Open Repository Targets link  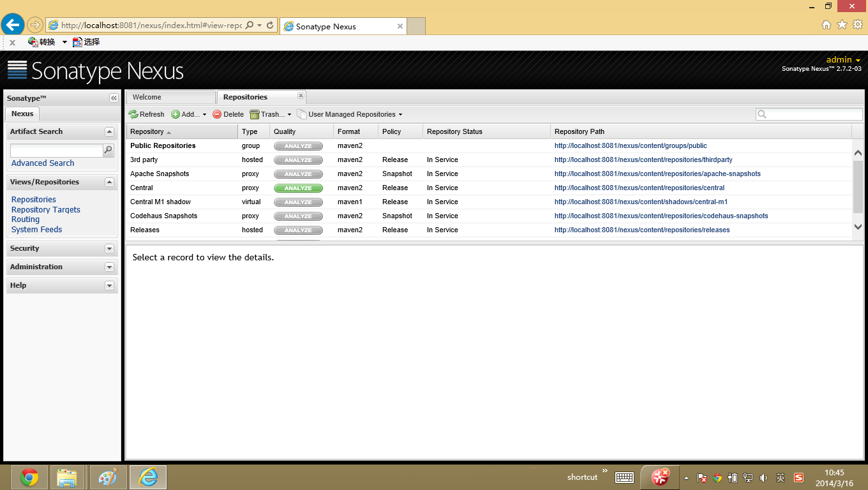pyautogui.click(x=46, y=210)
